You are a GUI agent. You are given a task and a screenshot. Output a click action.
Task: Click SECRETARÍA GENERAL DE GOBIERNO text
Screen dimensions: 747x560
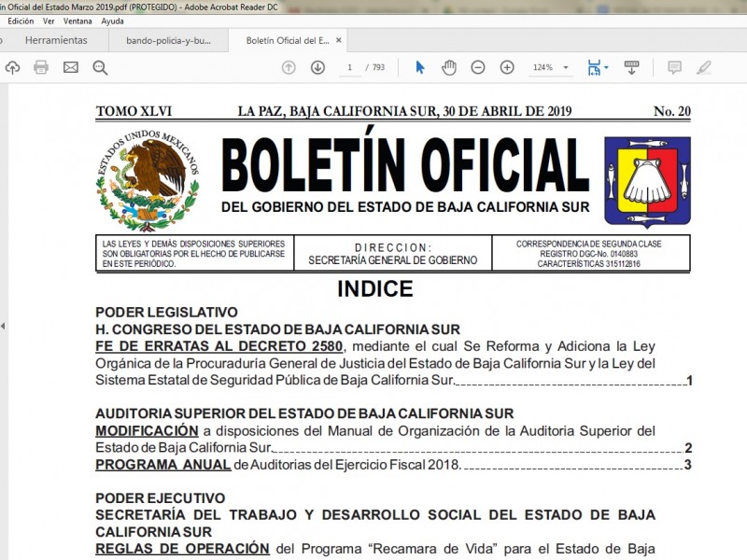click(392, 260)
